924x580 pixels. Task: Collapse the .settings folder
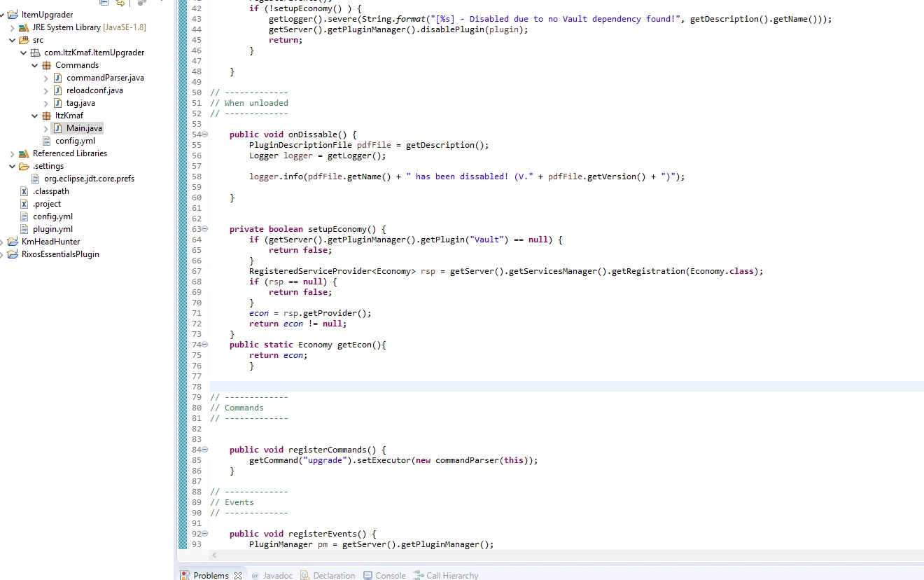coord(13,166)
